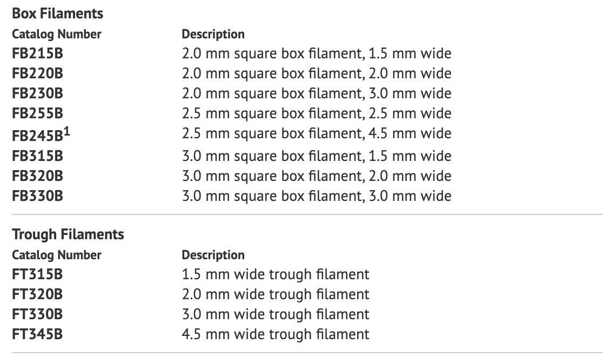
Task: Click catalog number FB320B
Action: click(x=37, y=176)
